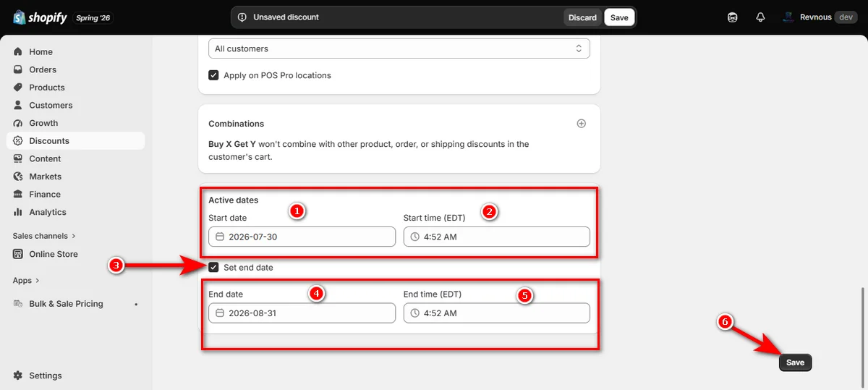868x390 pixels.
Task: Open the notifications bell
Action: [x=760, y=17]
